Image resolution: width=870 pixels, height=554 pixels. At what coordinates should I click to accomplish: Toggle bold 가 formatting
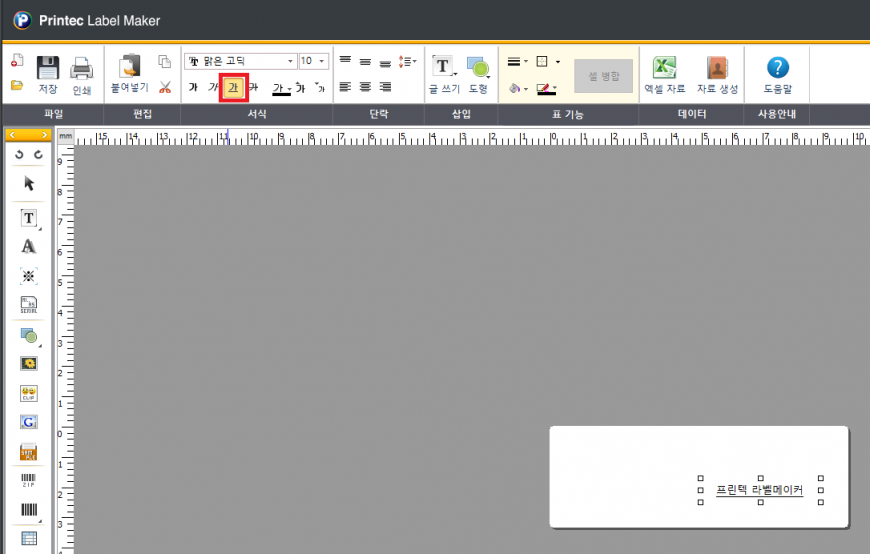[x=193, y=87]
